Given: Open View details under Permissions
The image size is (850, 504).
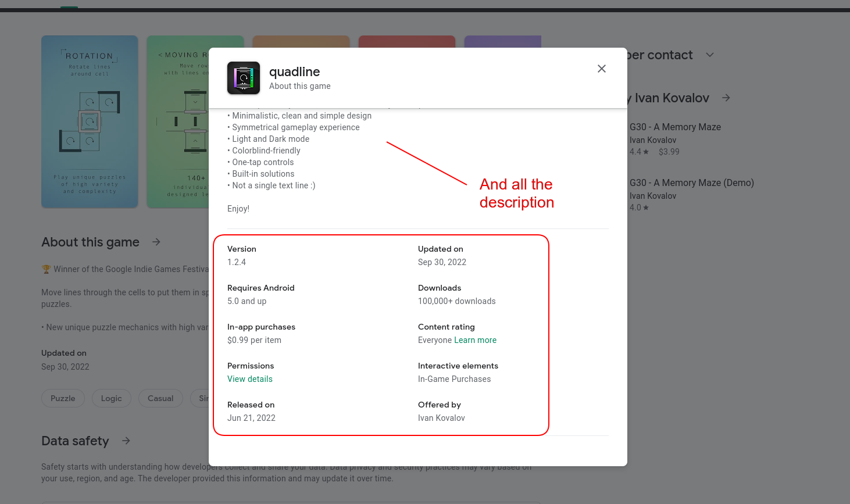Looking at the screenshot, I should tap(250, 379).
